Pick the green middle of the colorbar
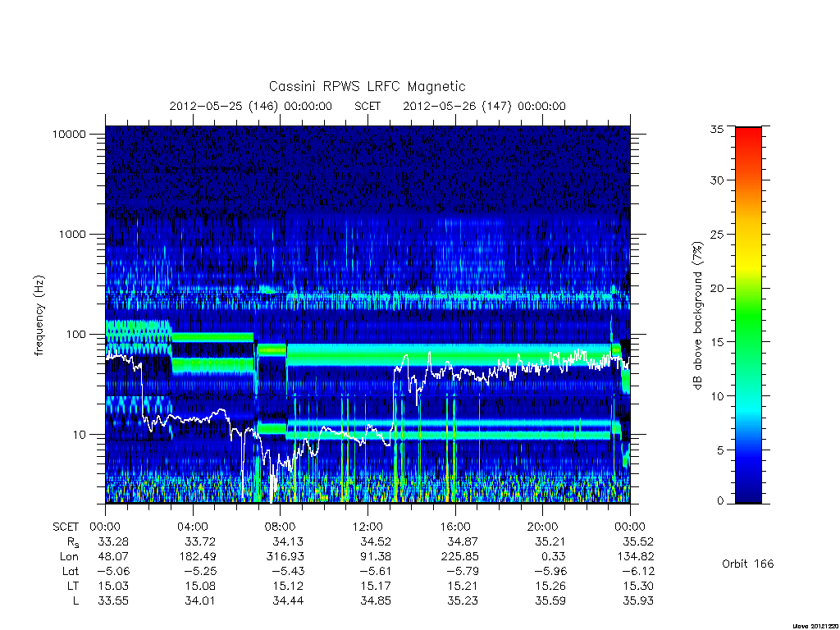840x630 pixels. [x=748, y=316]
